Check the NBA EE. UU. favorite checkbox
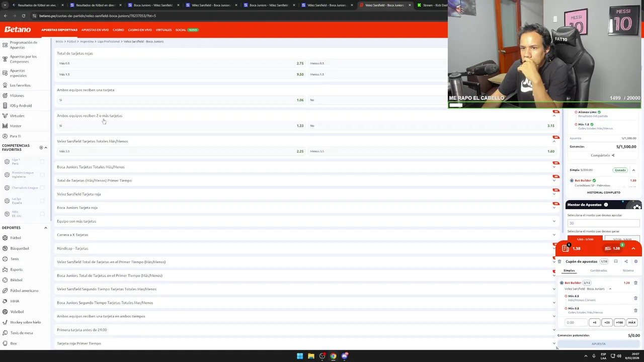The height and width of the screenshot is (362, 644). click(42, 214)
